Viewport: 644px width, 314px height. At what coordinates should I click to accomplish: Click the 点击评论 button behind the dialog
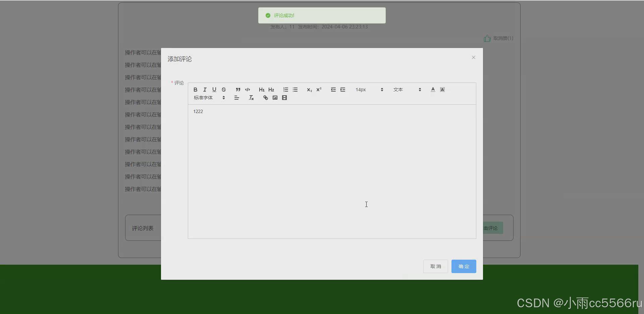point(493,228)
